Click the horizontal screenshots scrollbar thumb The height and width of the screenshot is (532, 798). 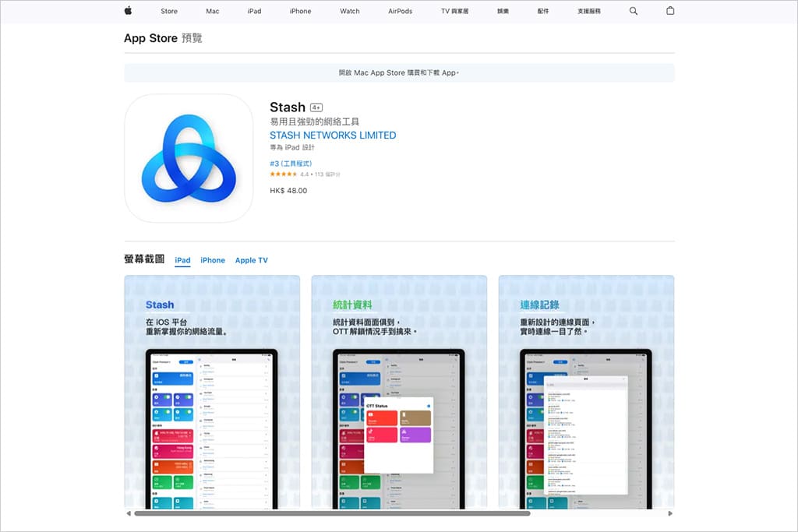[x=332, y=513]
